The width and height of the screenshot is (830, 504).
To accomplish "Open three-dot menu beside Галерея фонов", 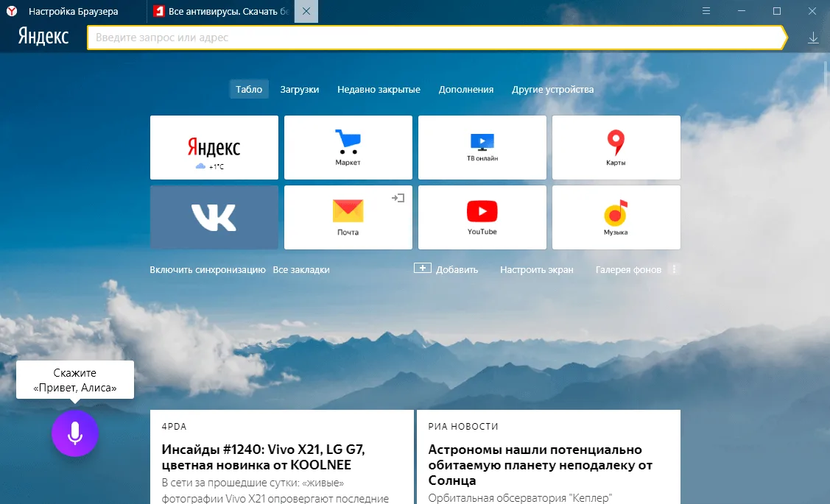I will pyautogui.click(x=674, y=269).
